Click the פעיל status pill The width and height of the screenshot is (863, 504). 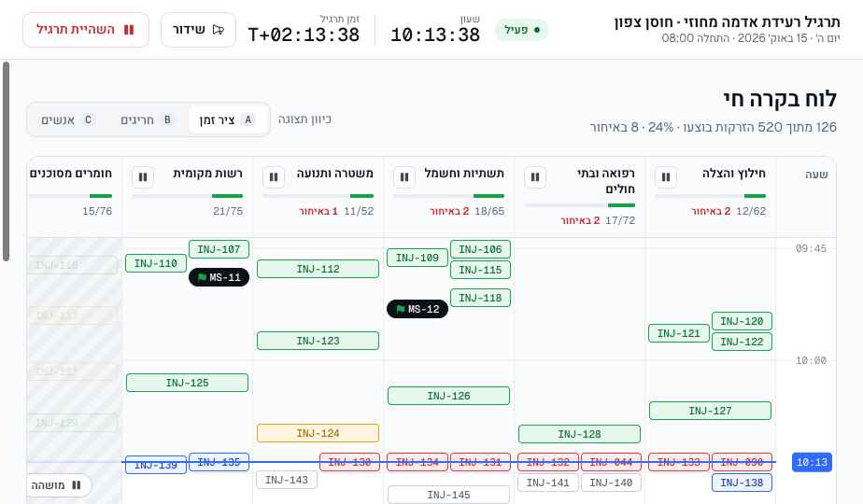pyautogui.click(x=521, y=30)
